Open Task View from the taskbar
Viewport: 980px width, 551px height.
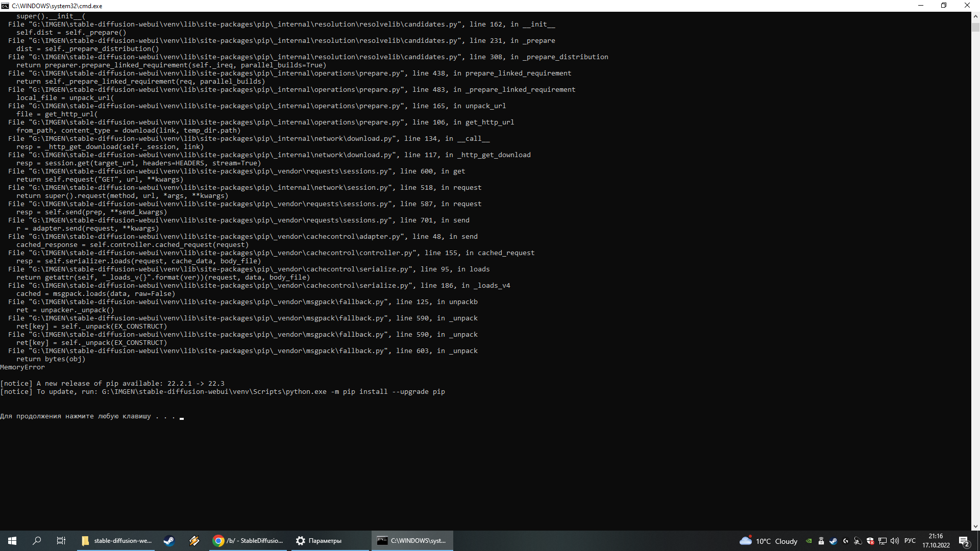click(x=61, y=541)
